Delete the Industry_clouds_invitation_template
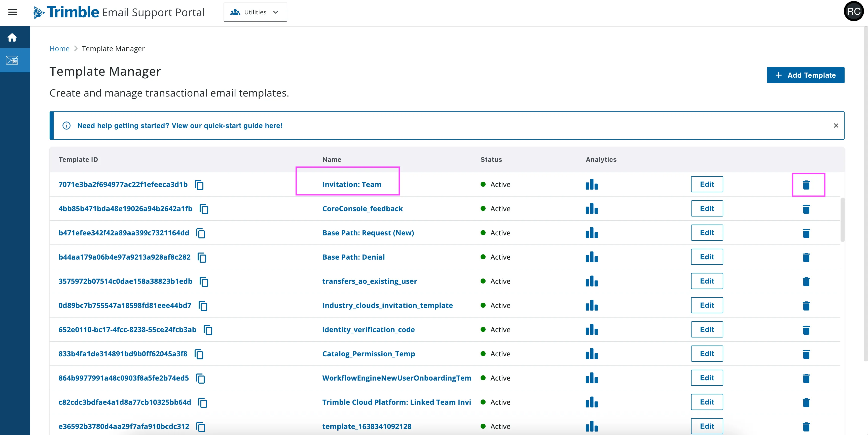The image size is (868, 435). [x=806, y=306]
